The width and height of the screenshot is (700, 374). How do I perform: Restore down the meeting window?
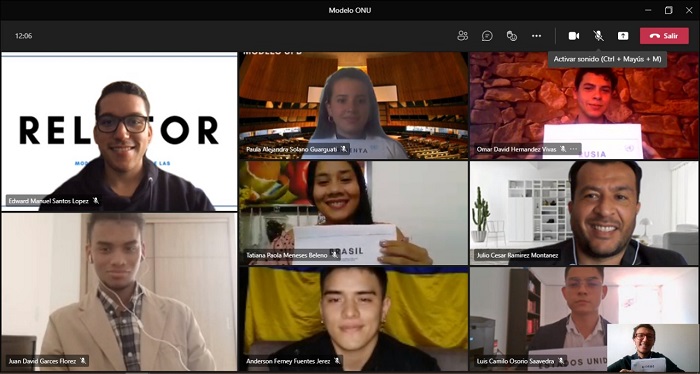coord(668,10)
